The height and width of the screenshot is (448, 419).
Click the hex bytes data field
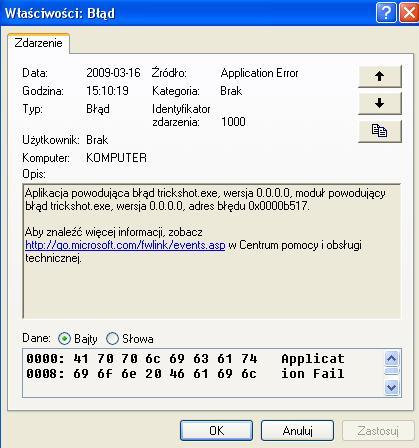pyautogui.click(x=203, y=373)
